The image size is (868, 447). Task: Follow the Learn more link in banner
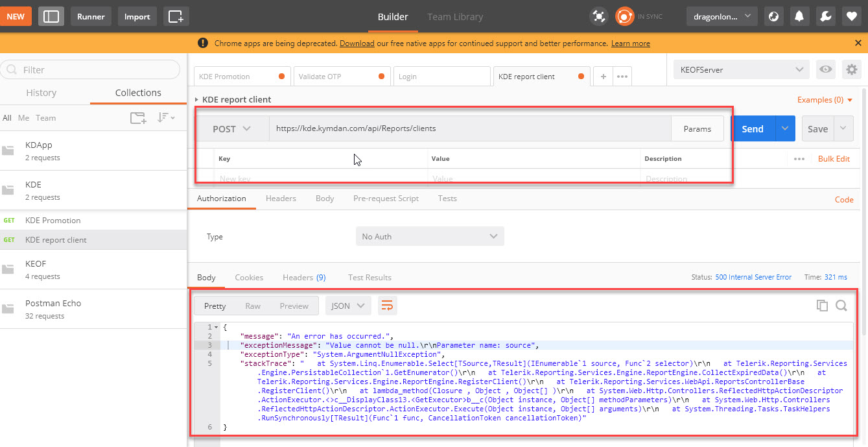[630, 43]
